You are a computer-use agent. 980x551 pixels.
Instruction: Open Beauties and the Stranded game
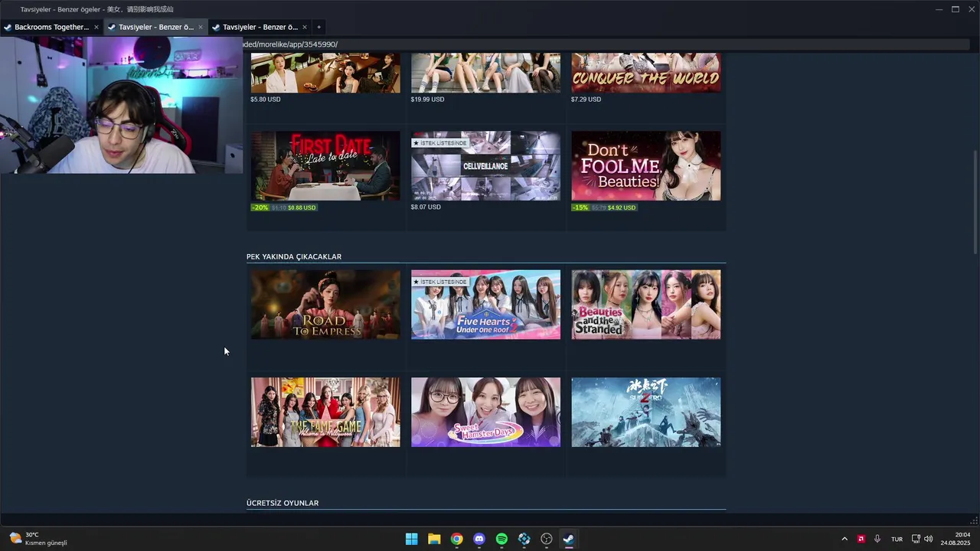645,305
